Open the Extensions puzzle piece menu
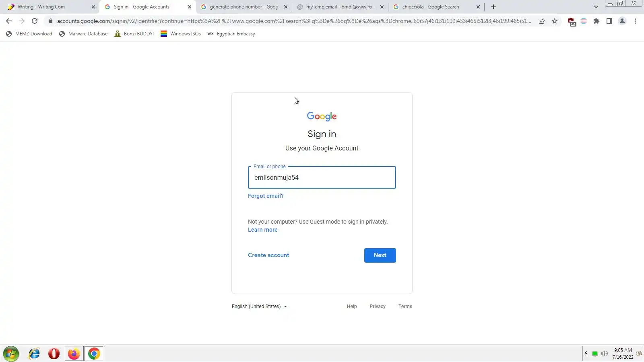This screenshot has height=362, width=644. (597, 21)
